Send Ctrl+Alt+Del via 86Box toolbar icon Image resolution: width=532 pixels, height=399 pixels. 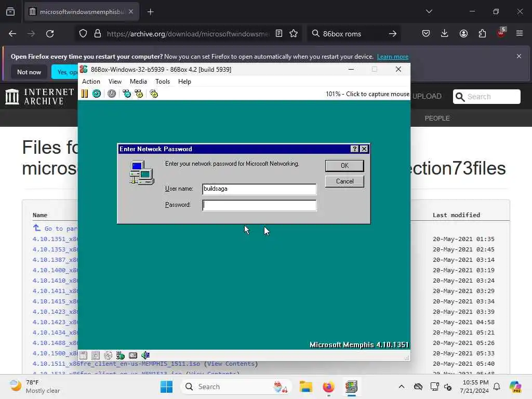pos(127,94)
